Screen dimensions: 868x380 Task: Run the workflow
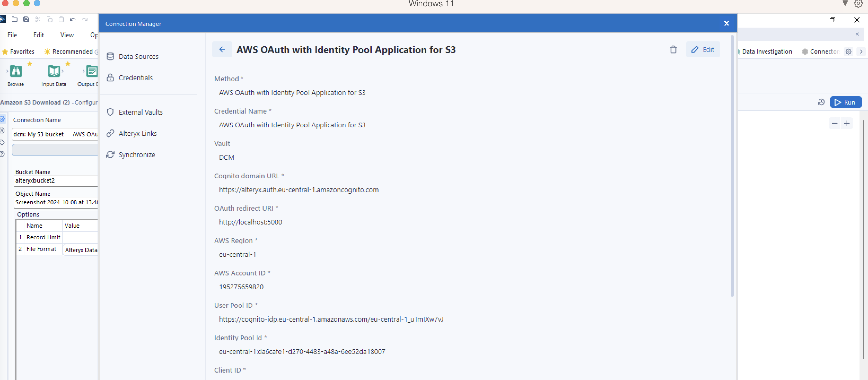(x=846, y=102)
